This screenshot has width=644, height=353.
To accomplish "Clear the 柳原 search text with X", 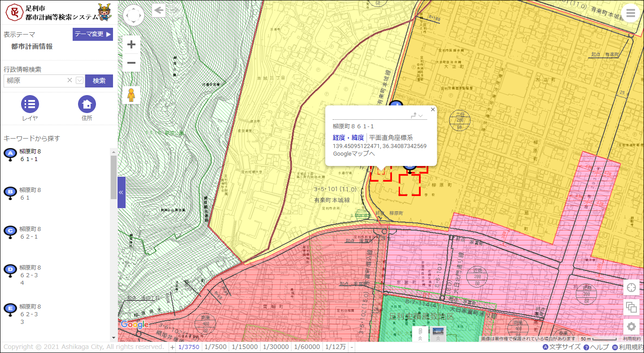I will coord(70,80).
